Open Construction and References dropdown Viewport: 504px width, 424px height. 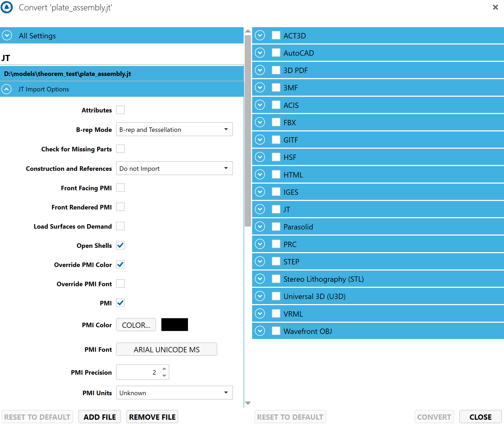click(x=174, y=168)
